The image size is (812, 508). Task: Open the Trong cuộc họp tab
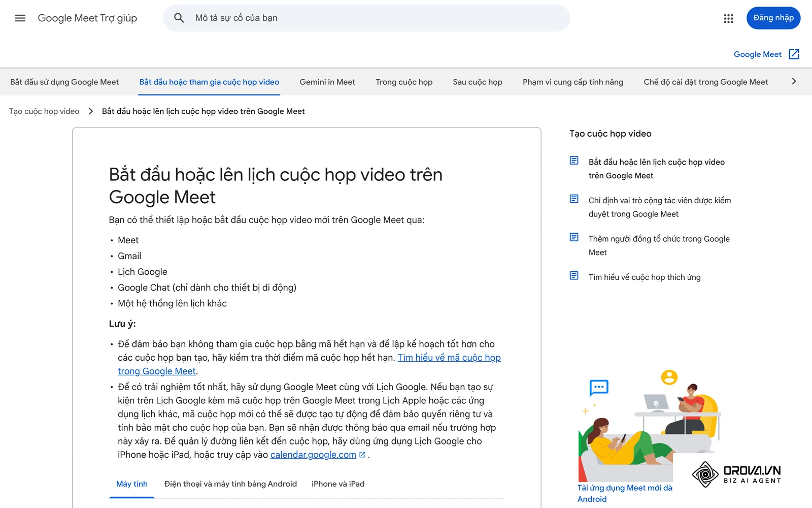[x=404, y=82]
